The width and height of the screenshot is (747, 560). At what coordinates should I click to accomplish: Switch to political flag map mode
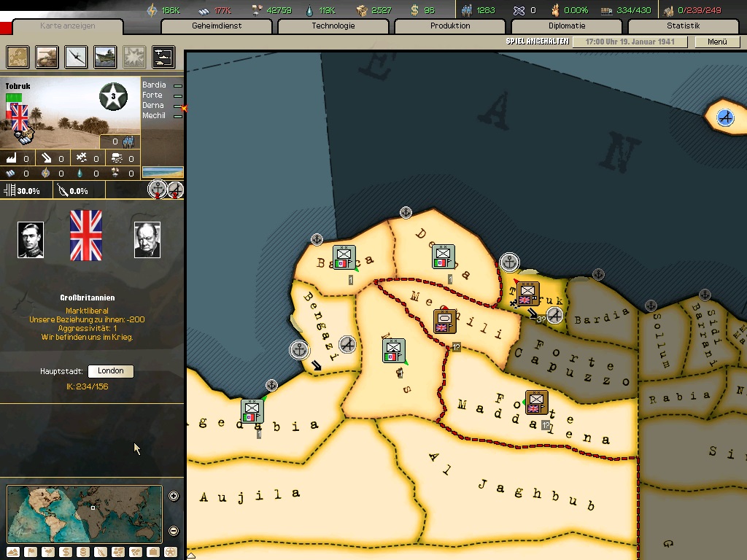(31, 552)
